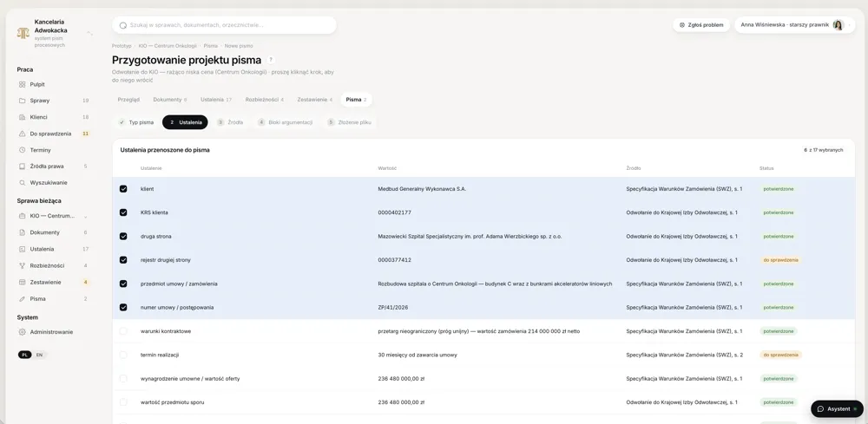Click the do sprawdzenia status in termin realizacji row

(780, 355)
